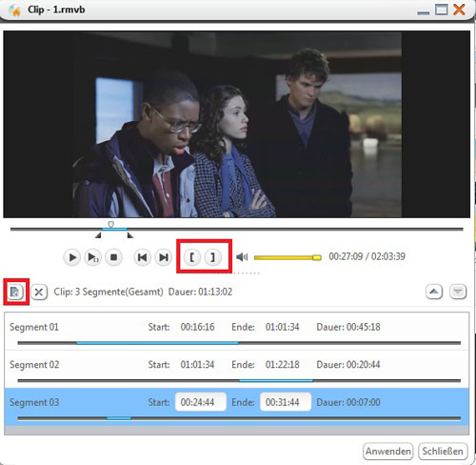Image resolution: width=476 pixels, height=465 pixels.
Task: Click Segment 02 Dauer 00:20:44
Action: (x=348, y=364)
